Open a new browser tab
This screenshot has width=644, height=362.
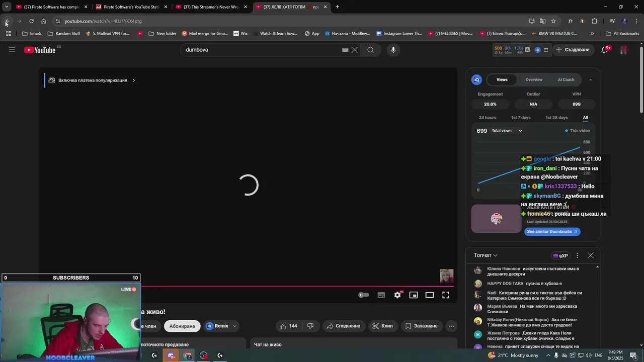pos(337,7)
